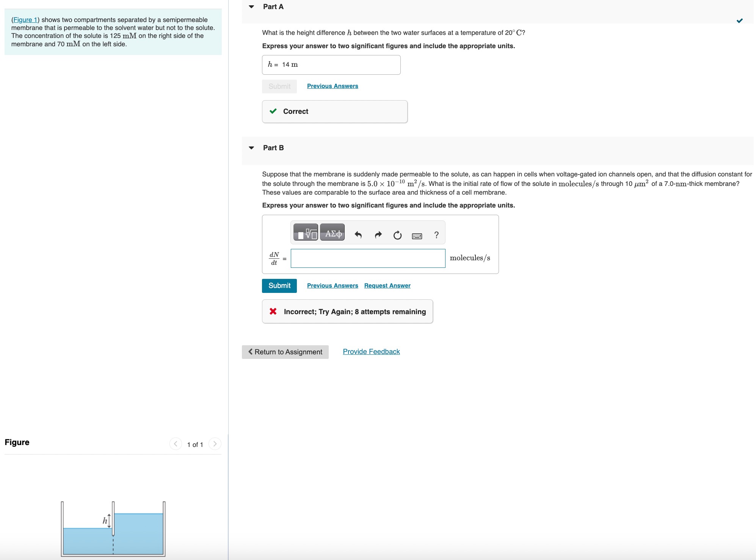Open Previous Answers for Part B
Screen dimensions: 756x560
[333, 286]
